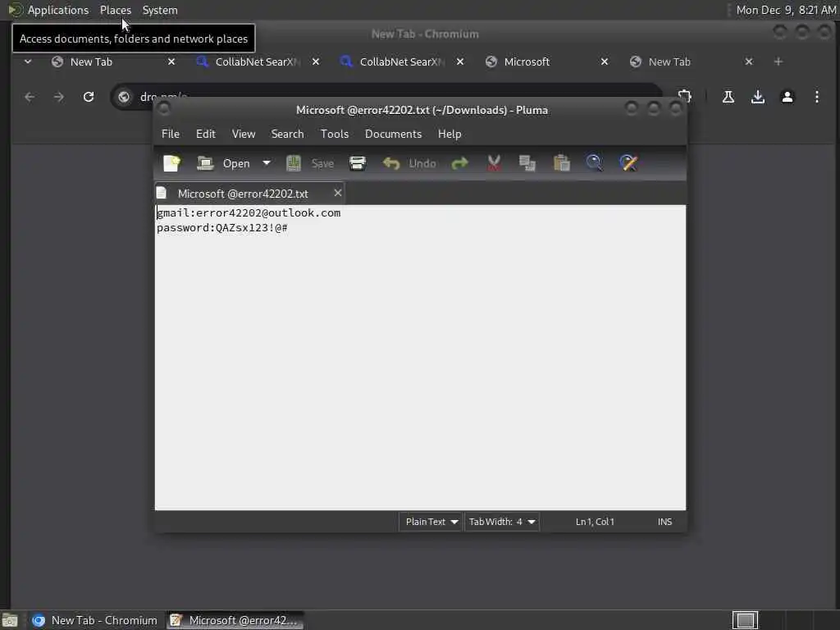Select the Microsoft @error42202.txt document tab
Image resolution: width=840 pixels, height=630 pixels.
(x=243, y=194)
